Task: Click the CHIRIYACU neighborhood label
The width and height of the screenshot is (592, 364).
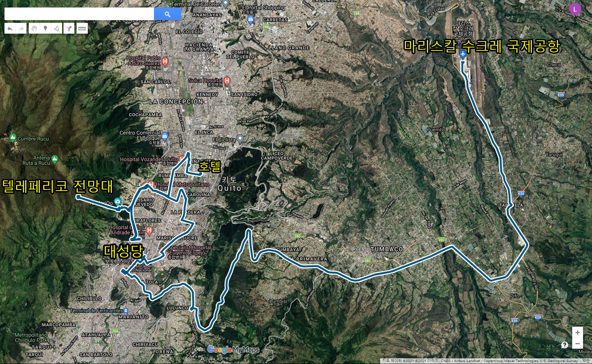Action: (x=145, y=345)
